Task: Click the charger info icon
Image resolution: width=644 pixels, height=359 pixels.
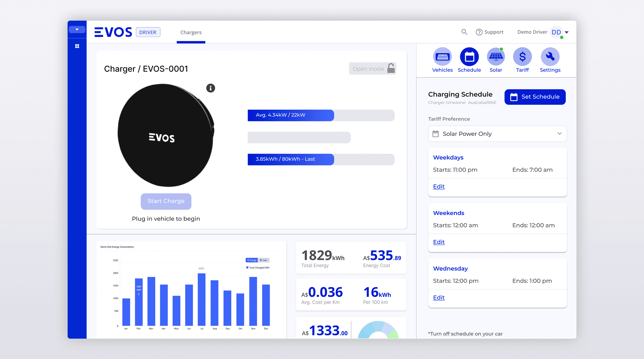Action: tap(210, 88)
